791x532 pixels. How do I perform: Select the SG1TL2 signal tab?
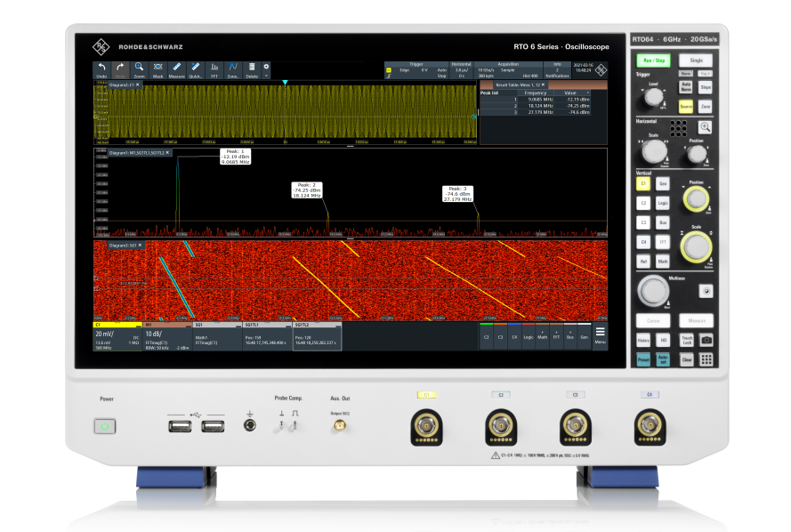[x=316, y=335]
